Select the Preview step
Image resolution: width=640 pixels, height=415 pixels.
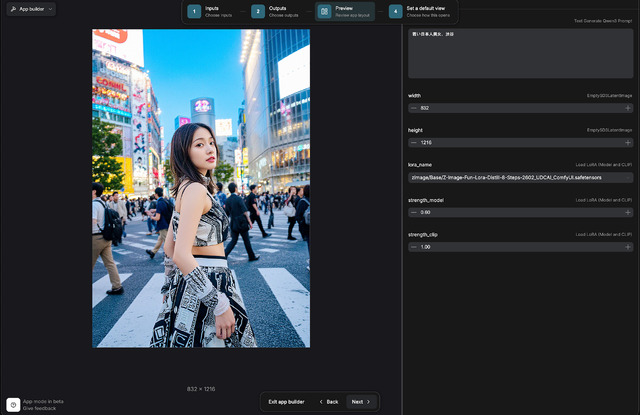345,11
